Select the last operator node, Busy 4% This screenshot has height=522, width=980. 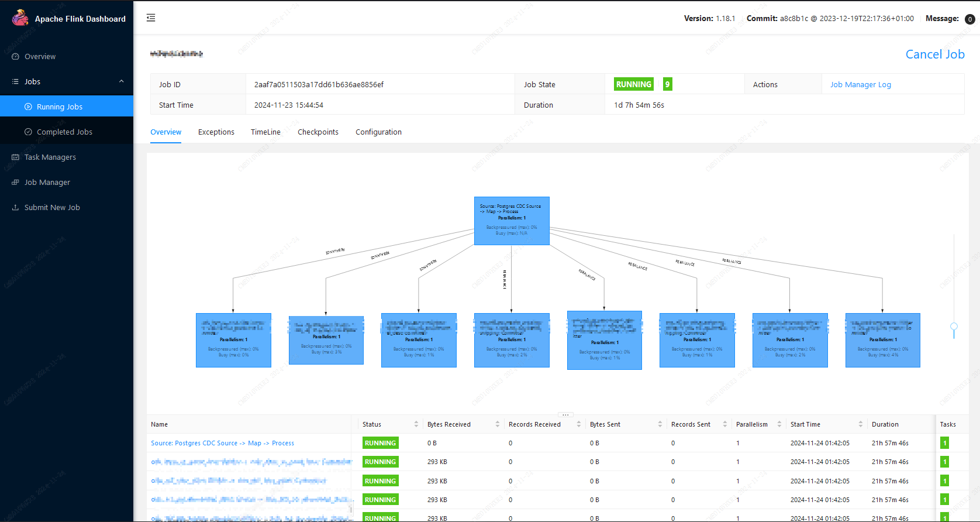click(x=883, y=340)
